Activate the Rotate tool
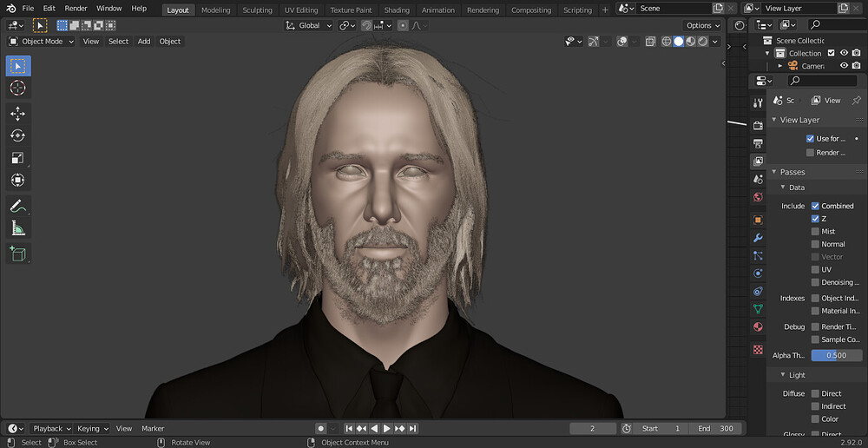Image resolution: width=868 pixels, height=448 pixels. [17, 135]
